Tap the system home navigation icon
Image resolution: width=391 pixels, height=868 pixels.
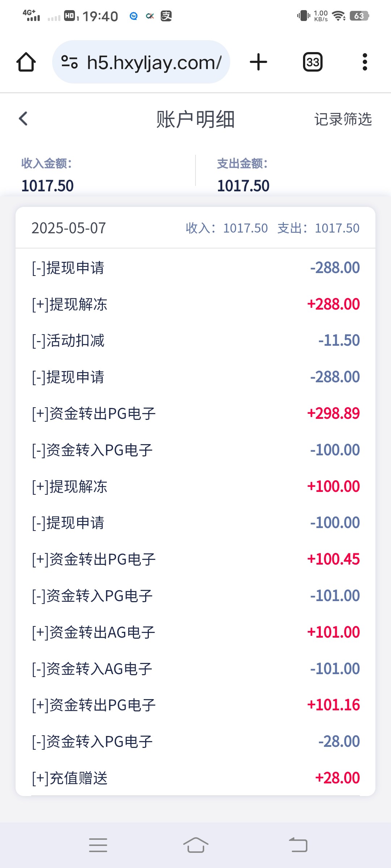click(195, 845)
